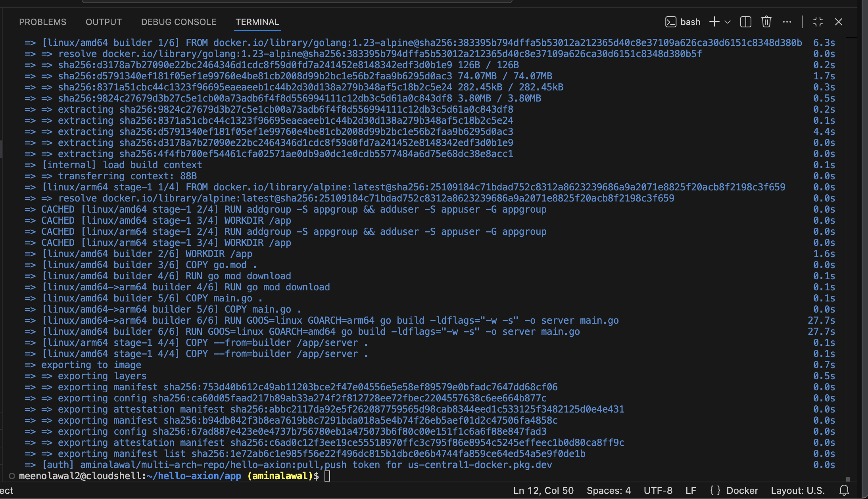Screen dimensions: 868x499
Task: Click the "exporting layers" output line
Action: [x=85, y=376]
